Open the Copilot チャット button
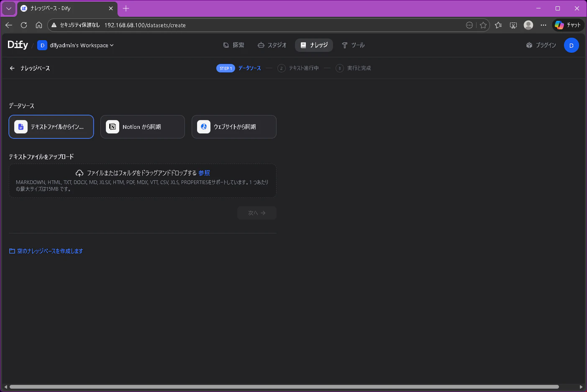This screenshot has width=587, height=392. click(x=568, y=25)
